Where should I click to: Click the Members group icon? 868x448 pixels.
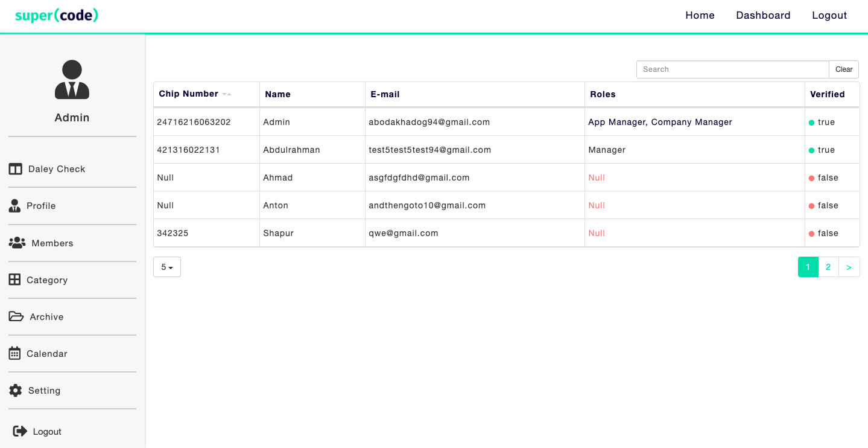17,243
